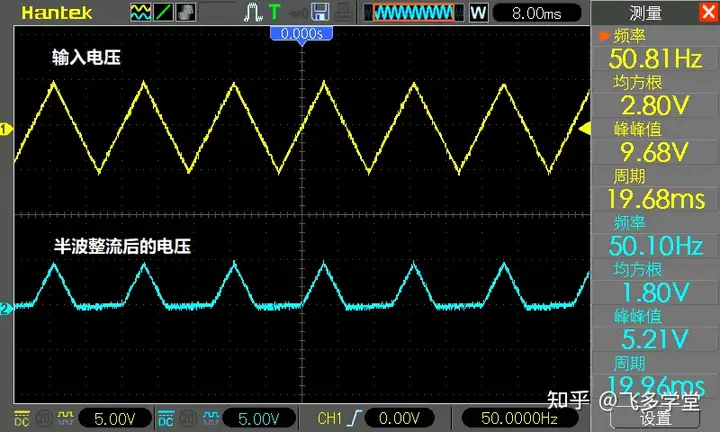Click the 50.81Hz frequency value

point(655,59)
